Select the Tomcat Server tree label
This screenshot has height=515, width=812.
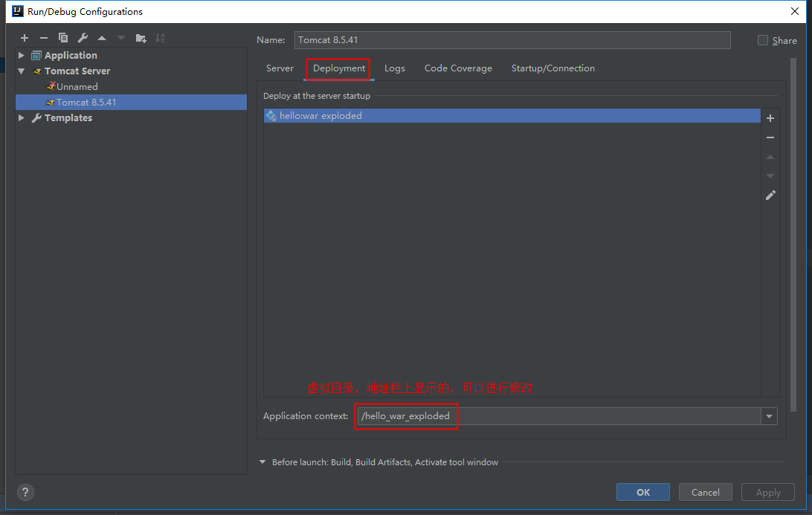coord(77,71)
